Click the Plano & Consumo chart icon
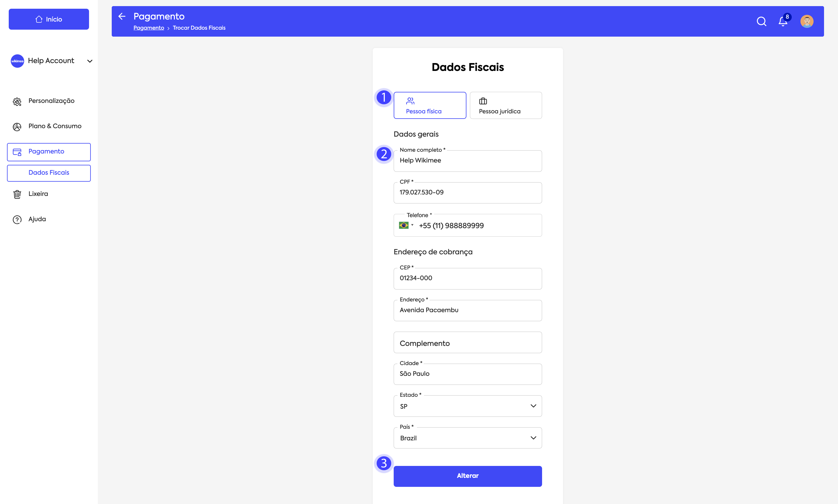 [x=17, y=127]
